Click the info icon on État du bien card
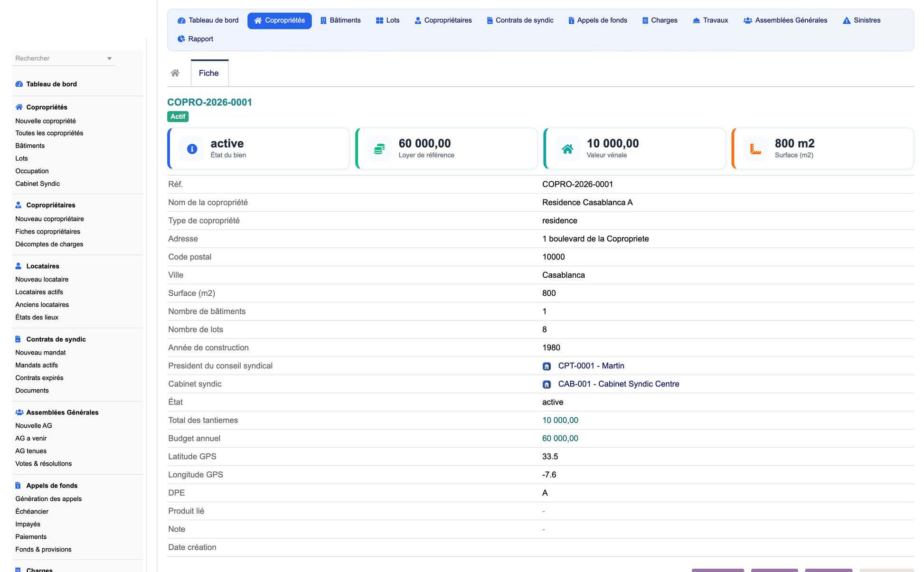Screen dimensions: 924x572 [x=192, y=149]
